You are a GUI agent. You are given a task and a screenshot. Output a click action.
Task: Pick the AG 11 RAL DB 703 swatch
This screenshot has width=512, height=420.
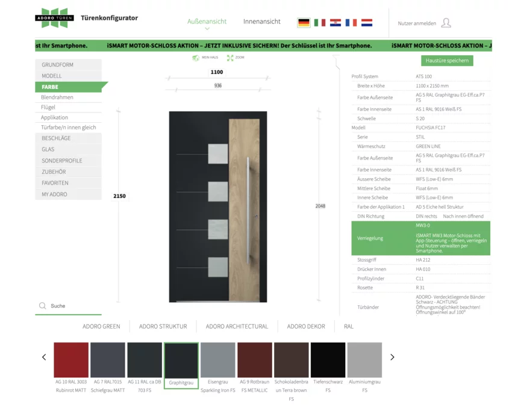[145, 360]
